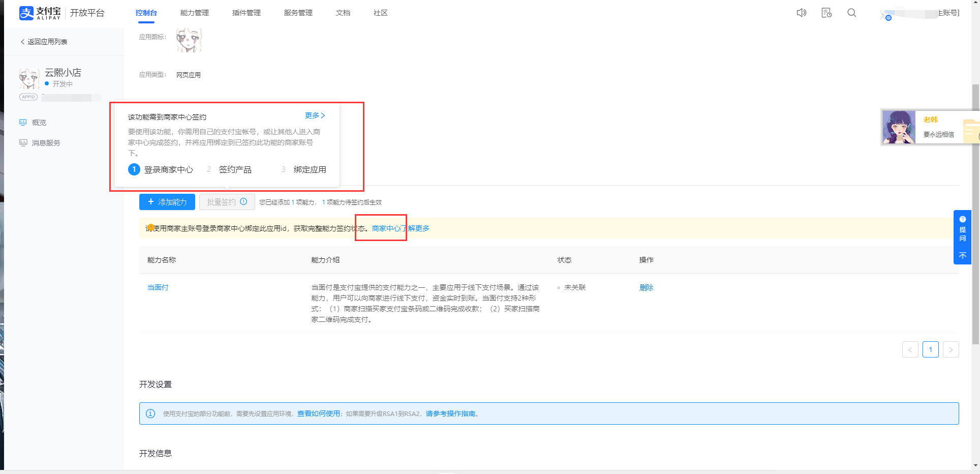The image size is (980, 474).
Task: Click the scrollbar down arrow
Action: (975, 465)
